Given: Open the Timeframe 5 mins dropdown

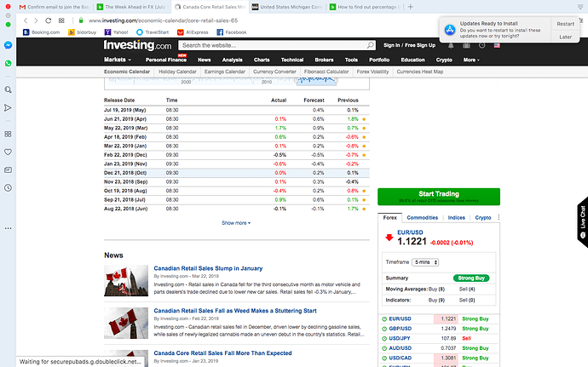Looking at the screenshot, I should tap(425, 262).
